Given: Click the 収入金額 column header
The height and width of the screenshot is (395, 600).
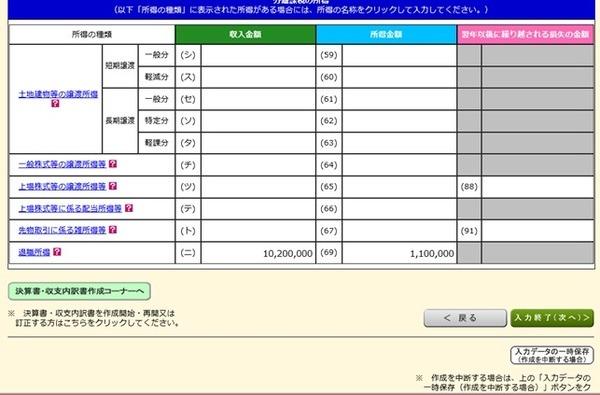Looking at the screenshot, I should tap(245, 34).
